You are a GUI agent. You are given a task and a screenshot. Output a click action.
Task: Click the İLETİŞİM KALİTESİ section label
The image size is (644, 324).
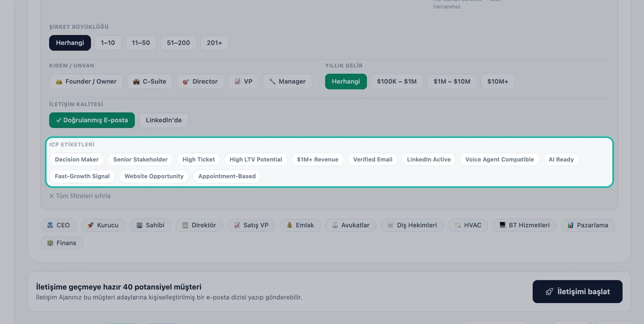pos(76,104)
